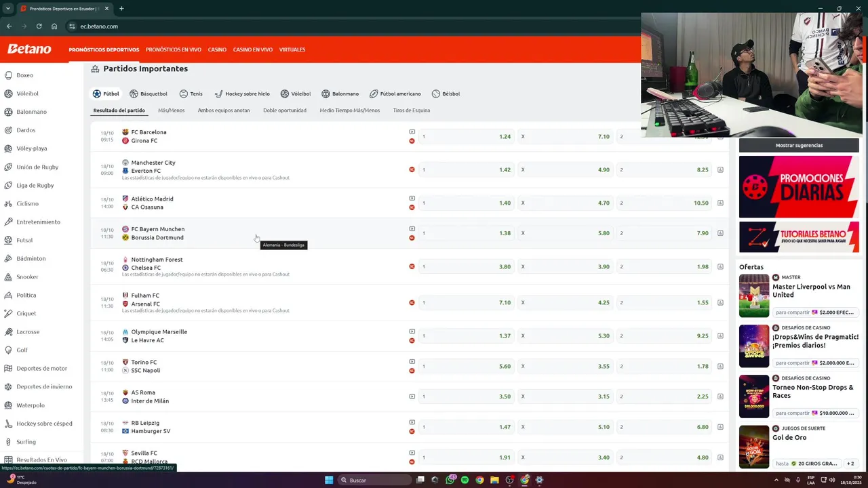Screen dimensions: 868x488
Task: Reload the browser page
Action: tap(39, 26)
